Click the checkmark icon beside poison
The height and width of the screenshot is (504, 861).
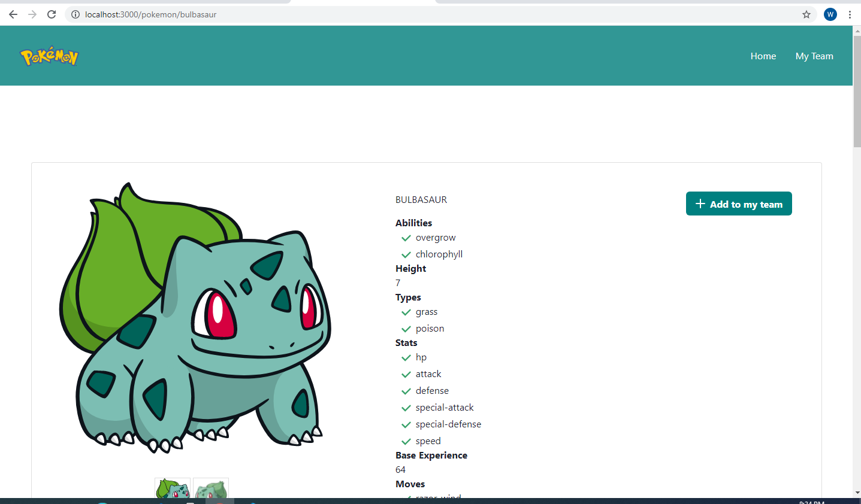pos(406,329)
